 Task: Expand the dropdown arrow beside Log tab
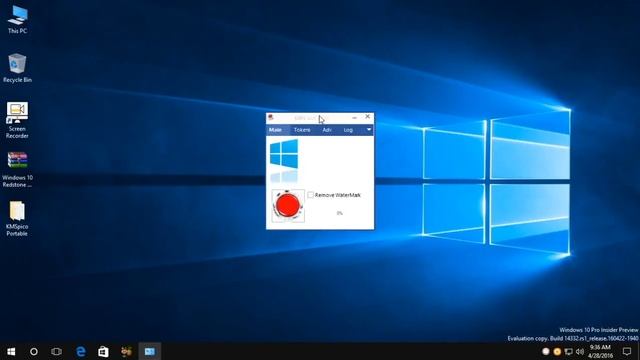(x=369, y=129)
